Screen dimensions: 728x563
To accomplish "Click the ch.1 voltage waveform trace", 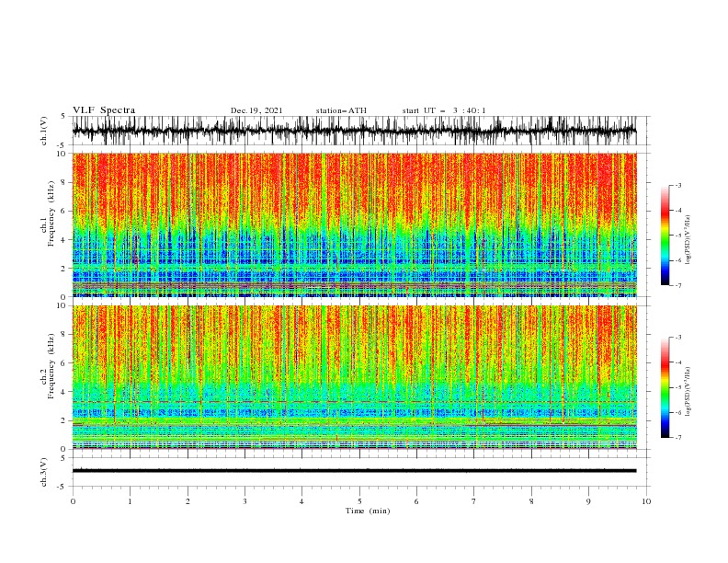I will click(354, 131).
